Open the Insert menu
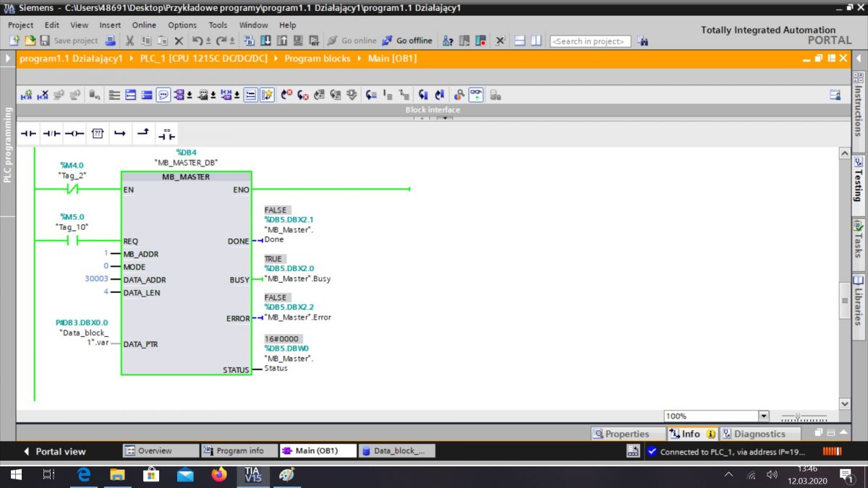The height and width of the screenshot is (488, 868). coord(110,25)
